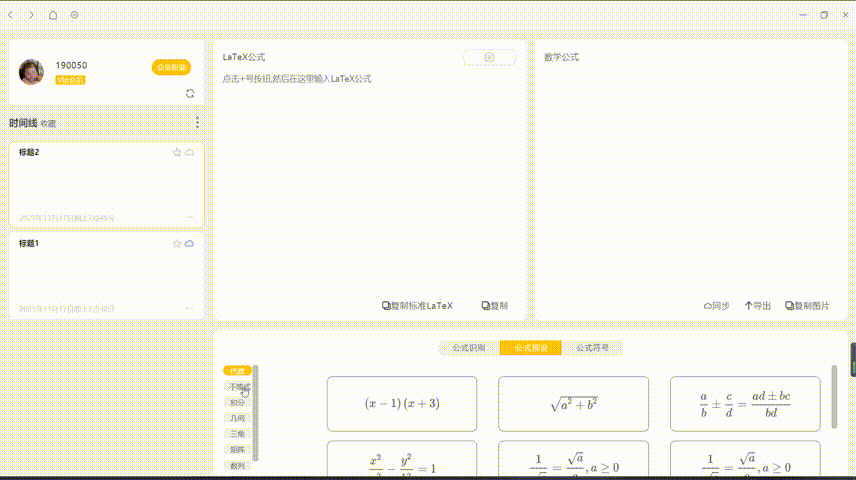856x480 pixels.
Task: Click the plus button in LaTeX公式 panel
Action: 489,57
